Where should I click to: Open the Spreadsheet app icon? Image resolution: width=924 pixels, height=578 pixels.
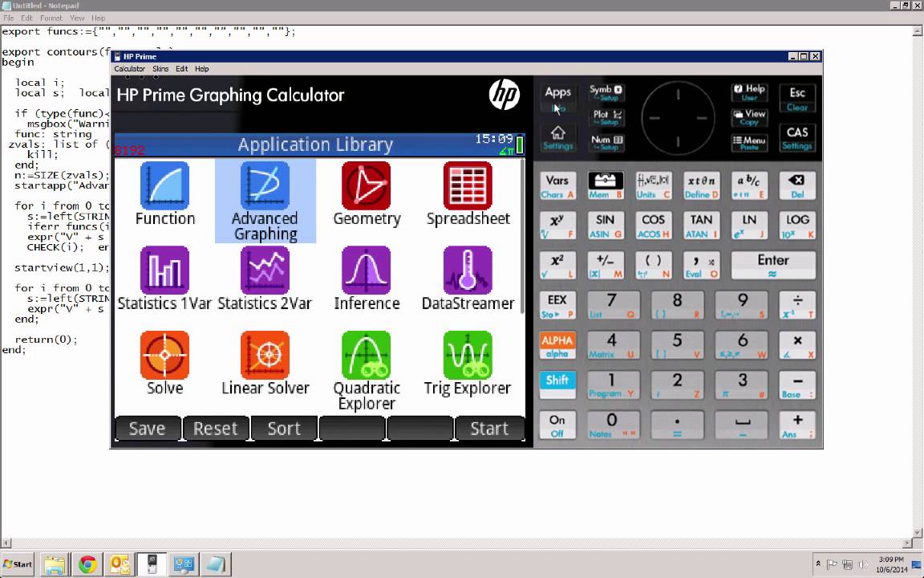468,185
